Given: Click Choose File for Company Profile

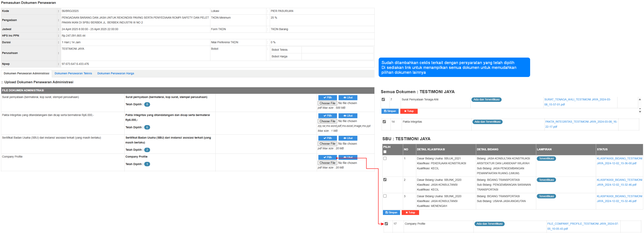Looking at the screenshot, I should pyautogui.click(x=327, y=163).
